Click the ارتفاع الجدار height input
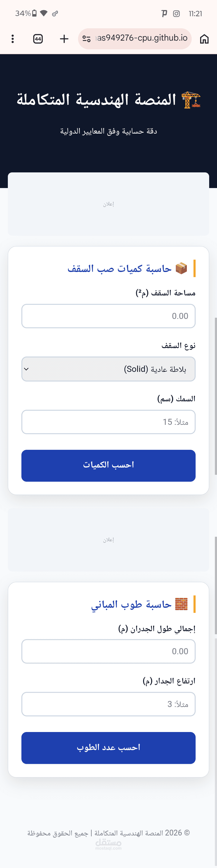This screenshot has height=868, width=217. coord(108,704)
